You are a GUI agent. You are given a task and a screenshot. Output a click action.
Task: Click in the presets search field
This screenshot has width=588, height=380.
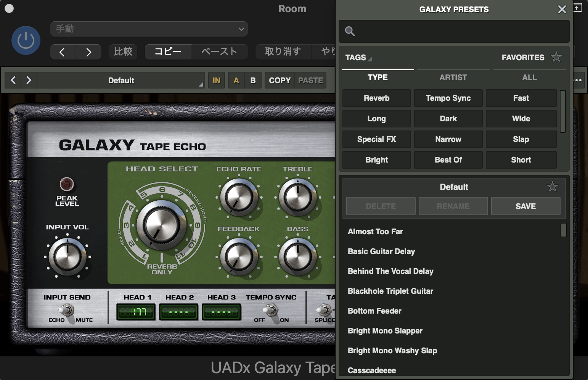tap(454, 31)
